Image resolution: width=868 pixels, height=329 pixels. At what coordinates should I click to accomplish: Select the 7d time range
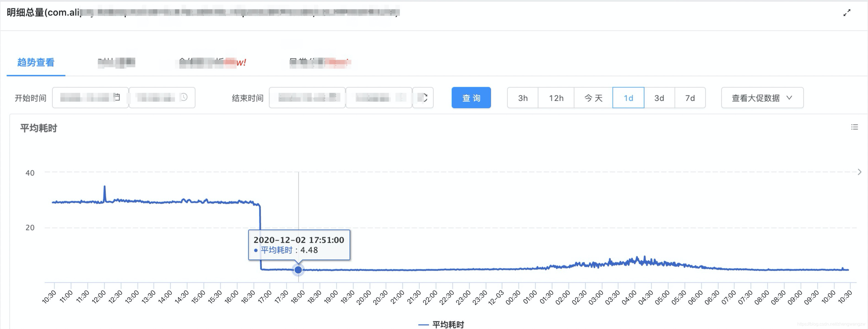[x=690, y=98]
